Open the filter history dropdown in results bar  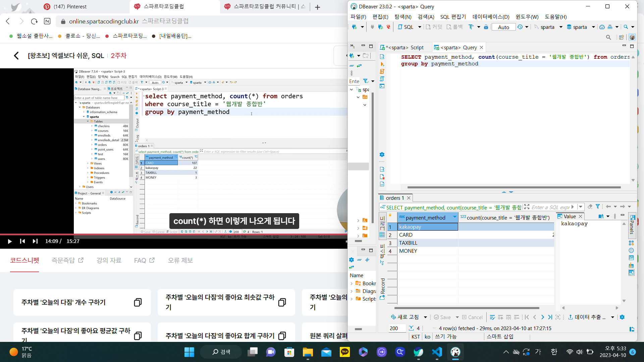(581, 207)
